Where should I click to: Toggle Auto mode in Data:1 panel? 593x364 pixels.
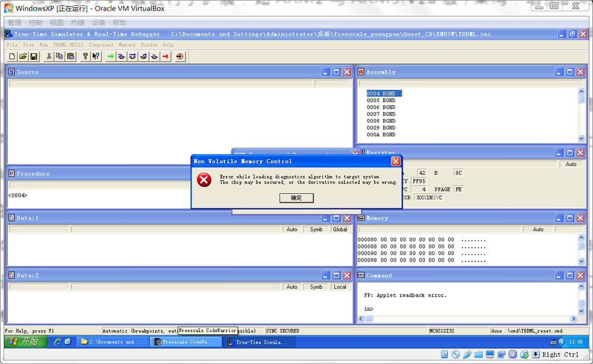292,229
